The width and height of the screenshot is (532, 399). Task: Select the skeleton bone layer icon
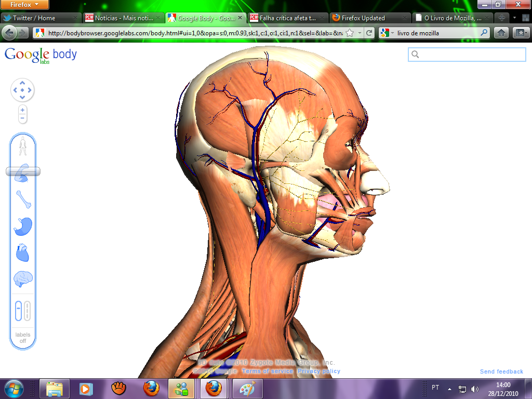(x=23, y=199)
